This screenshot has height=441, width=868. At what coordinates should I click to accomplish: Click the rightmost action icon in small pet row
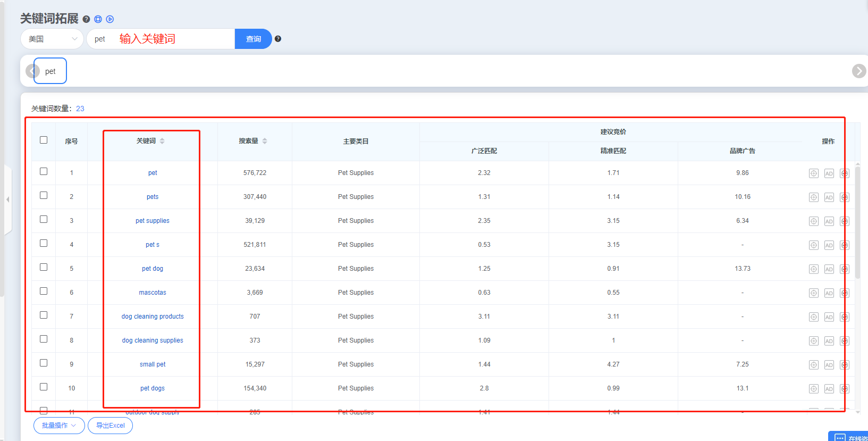[x=845, y=365]
